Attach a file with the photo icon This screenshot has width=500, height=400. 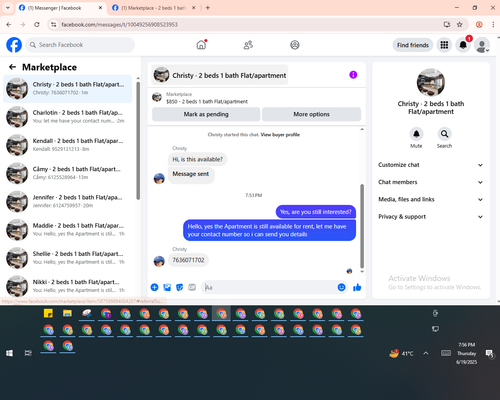[167, 287]
